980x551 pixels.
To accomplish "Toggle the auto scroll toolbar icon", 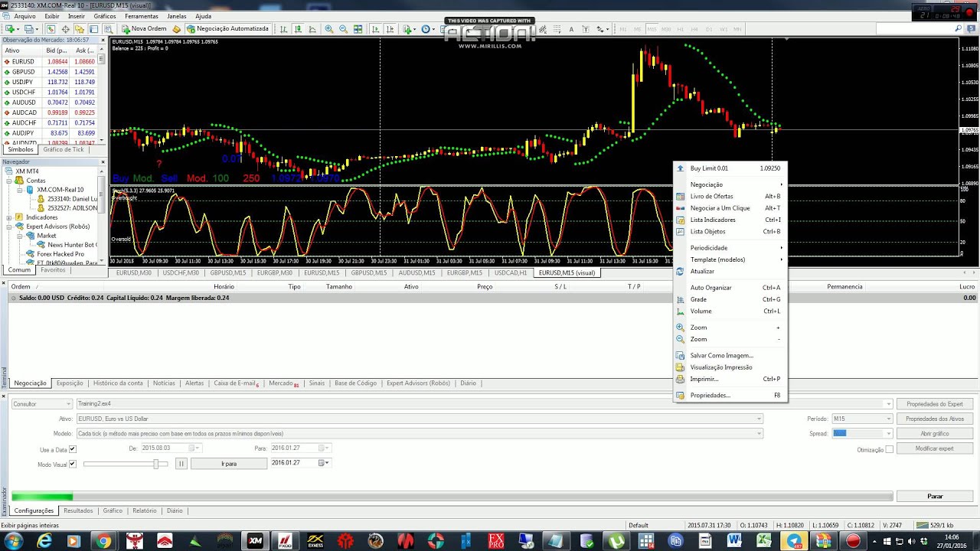I will pyautogui.click(x=376, y=29).
